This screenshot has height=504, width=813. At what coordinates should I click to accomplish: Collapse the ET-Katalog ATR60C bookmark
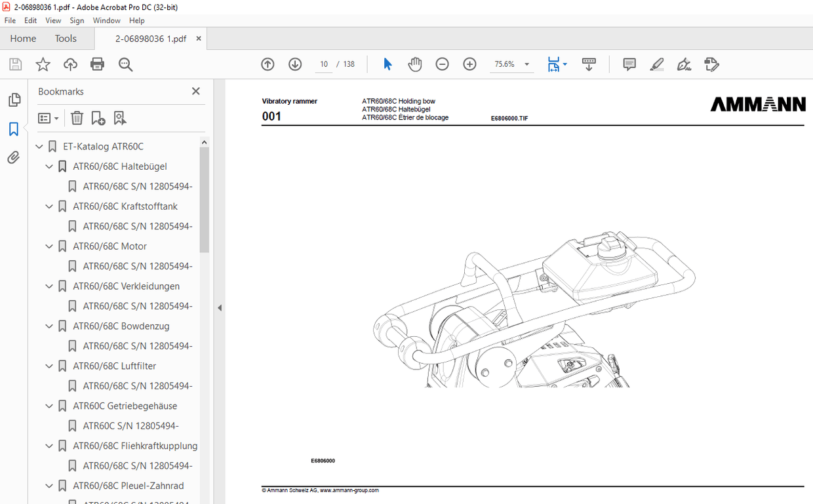click(39, 147)
